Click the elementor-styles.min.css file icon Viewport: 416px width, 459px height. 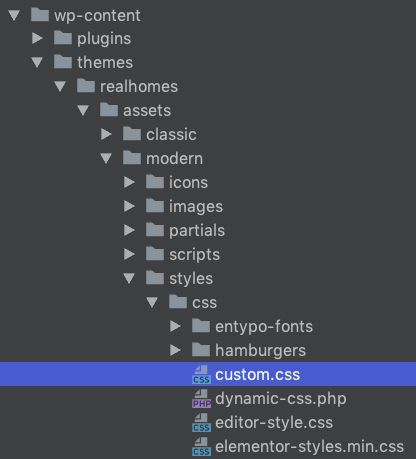[x=201, y=446]
